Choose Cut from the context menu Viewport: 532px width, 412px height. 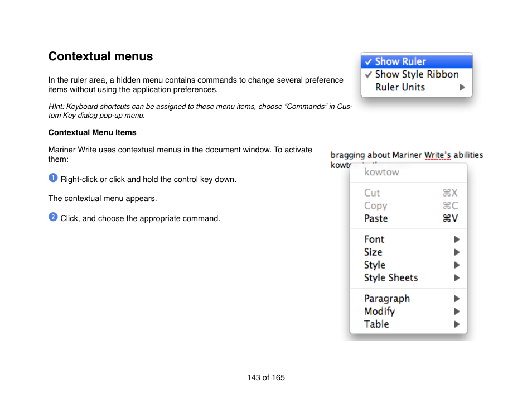(409, 193)
